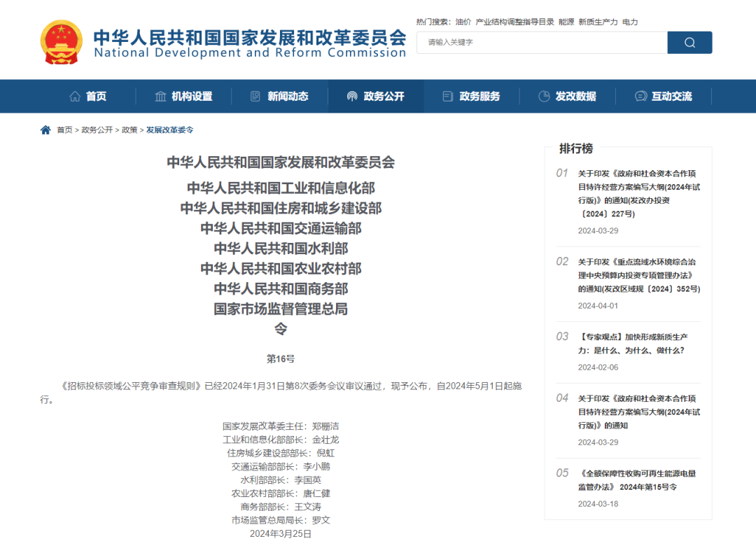Click the building icon on 机构设置

(161, 96)
